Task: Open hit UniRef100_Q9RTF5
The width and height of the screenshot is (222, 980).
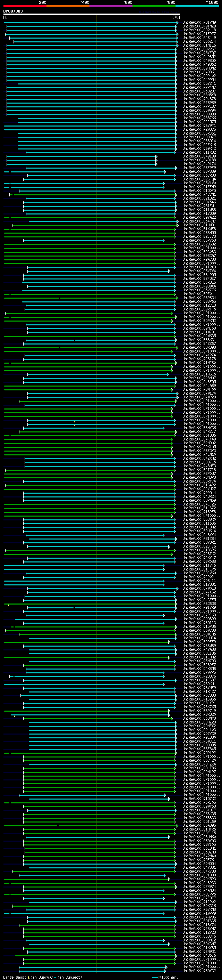Action: click(199, 309)
